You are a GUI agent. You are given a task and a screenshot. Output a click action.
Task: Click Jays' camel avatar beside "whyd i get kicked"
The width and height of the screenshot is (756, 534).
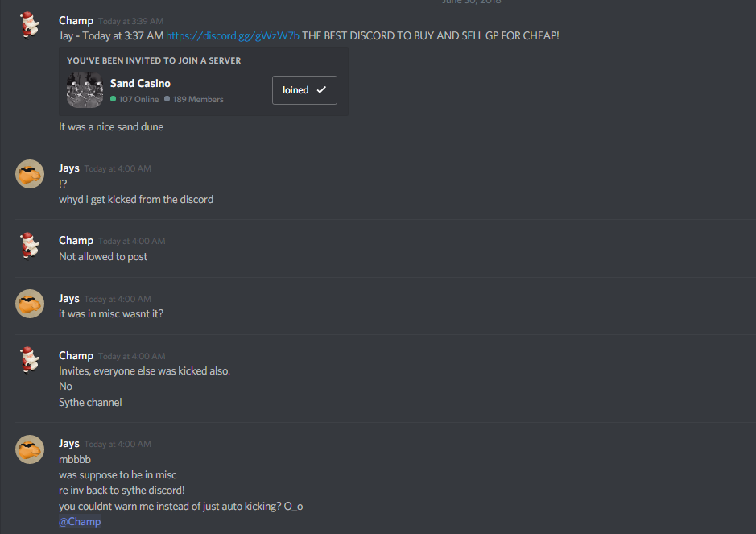30,174
